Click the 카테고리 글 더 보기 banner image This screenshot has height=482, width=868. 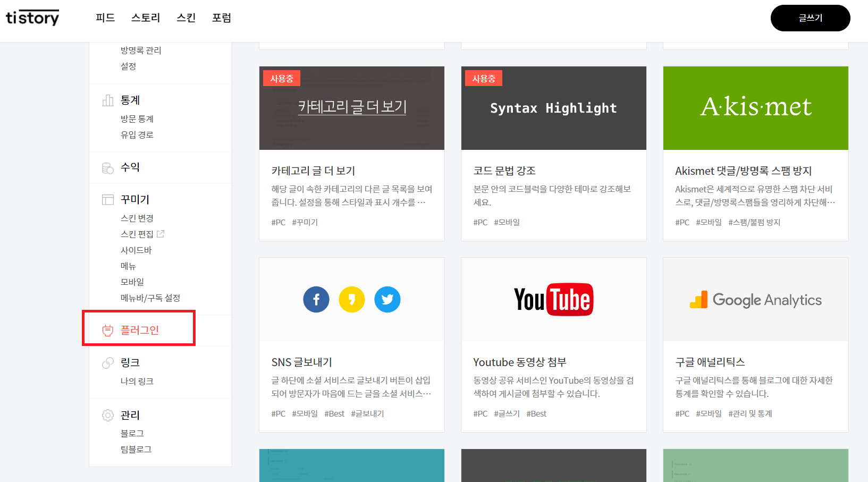[x=352, y=108]
